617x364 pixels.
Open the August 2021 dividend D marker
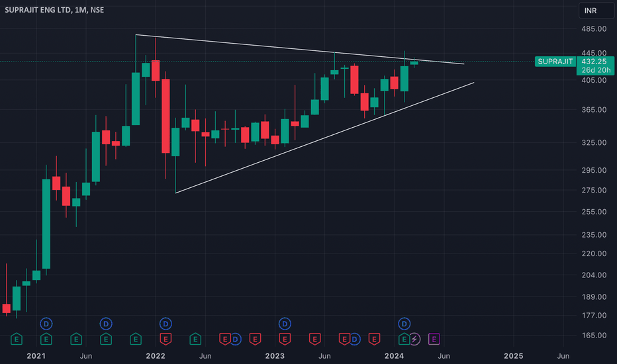pos(106,324)
